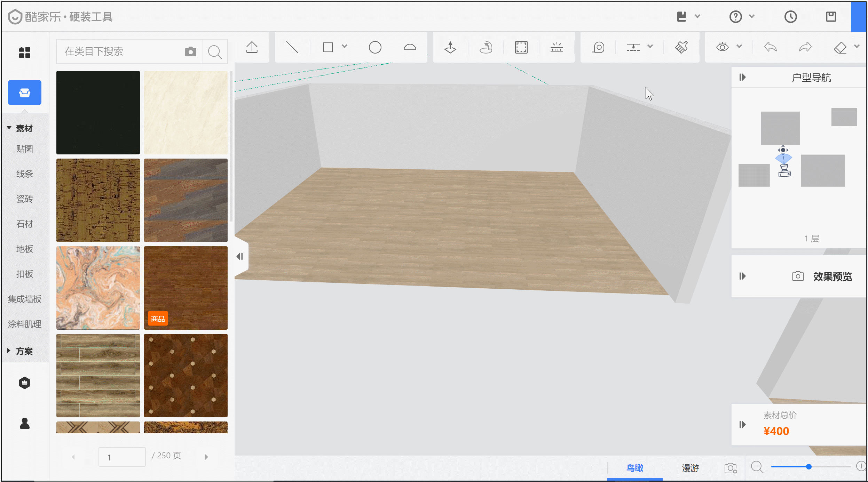Image resolution: width=868 pixels, height=482 pixels.
Task: Click the camera image search icon
Action: tap(190, 52)
